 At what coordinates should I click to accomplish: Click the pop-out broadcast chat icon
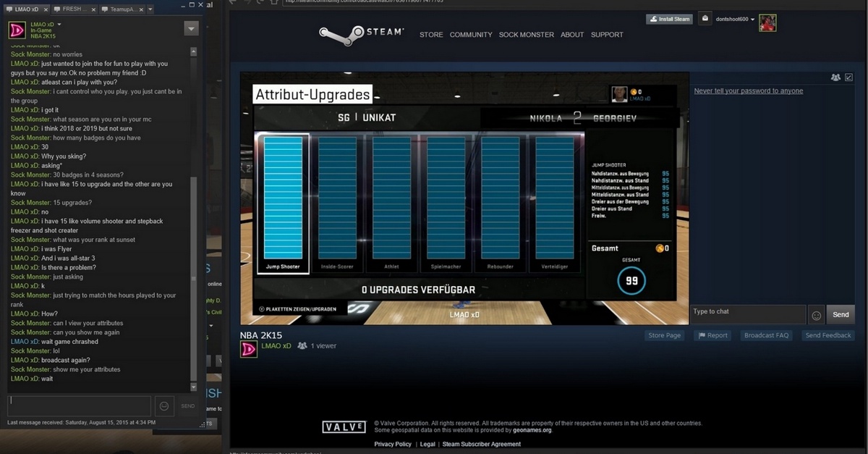pos(849,77)
